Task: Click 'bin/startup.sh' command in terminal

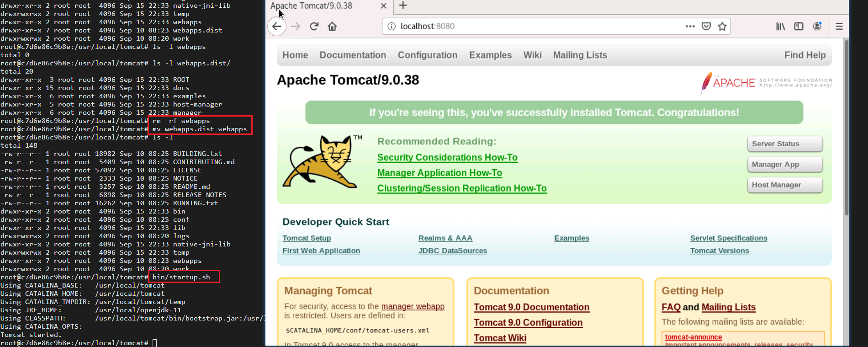Action: [x=181, y=278]
